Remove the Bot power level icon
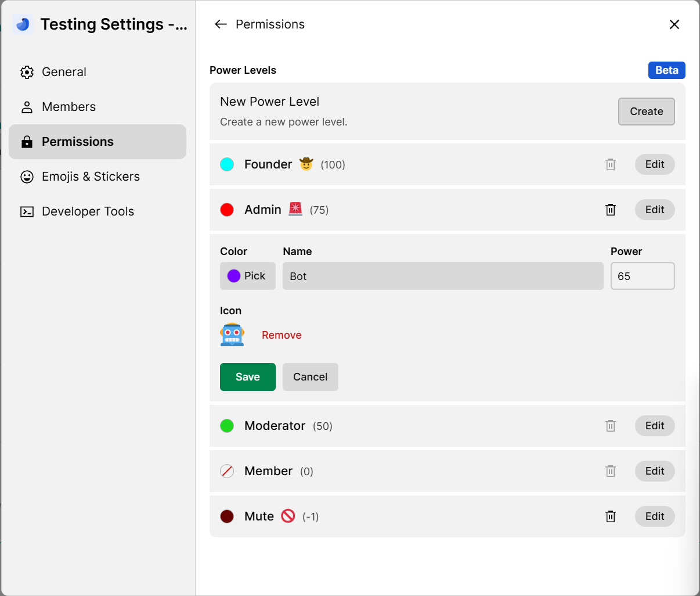The image size is (700, 596). coord(282,335)
